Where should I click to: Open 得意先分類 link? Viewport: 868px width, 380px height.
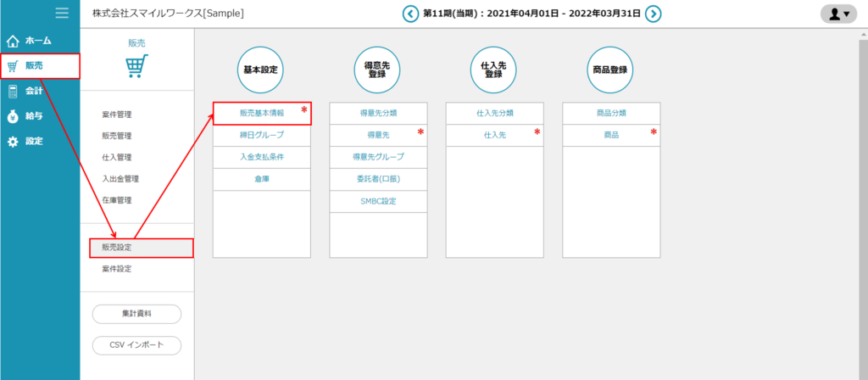(x=378, y=113)
